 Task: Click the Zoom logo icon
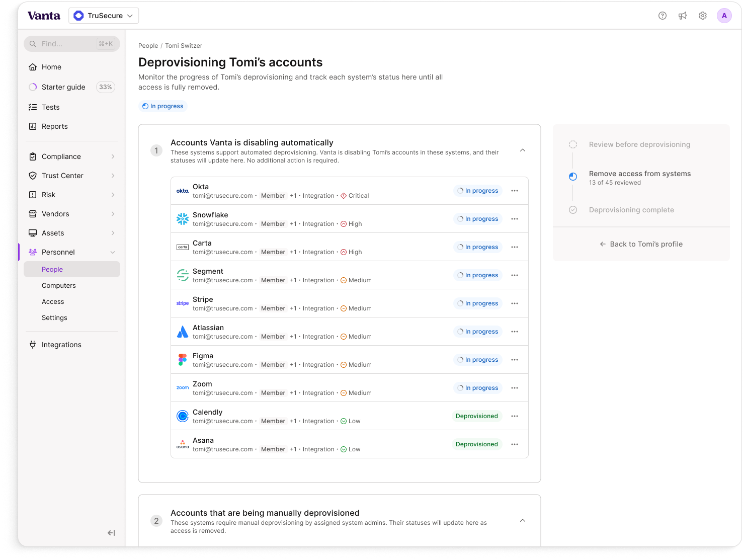(x=183, y=388)
